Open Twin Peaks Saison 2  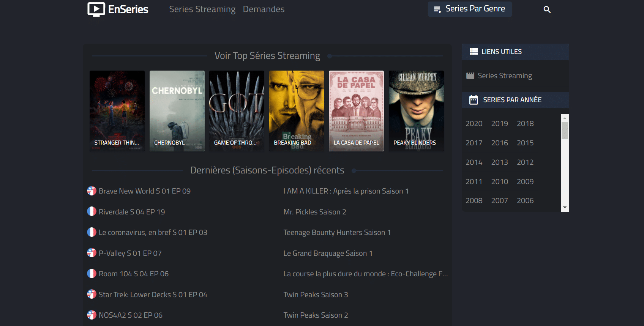(x=316, y=315)
